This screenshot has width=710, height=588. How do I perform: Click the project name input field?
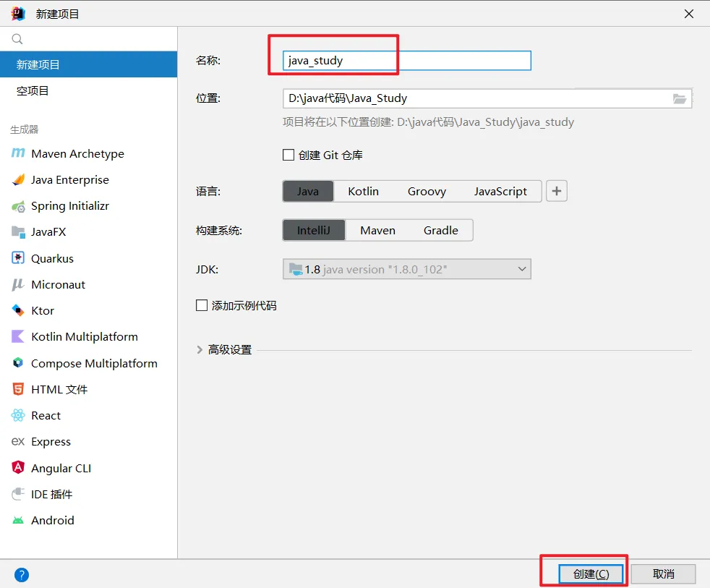[x=406, y=61]
